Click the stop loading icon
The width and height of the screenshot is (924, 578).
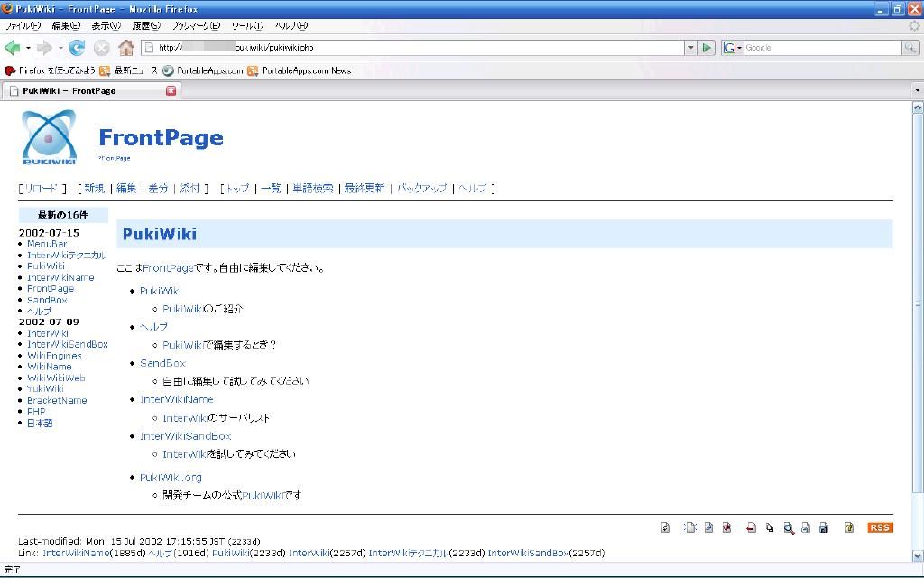click(101, 48)
